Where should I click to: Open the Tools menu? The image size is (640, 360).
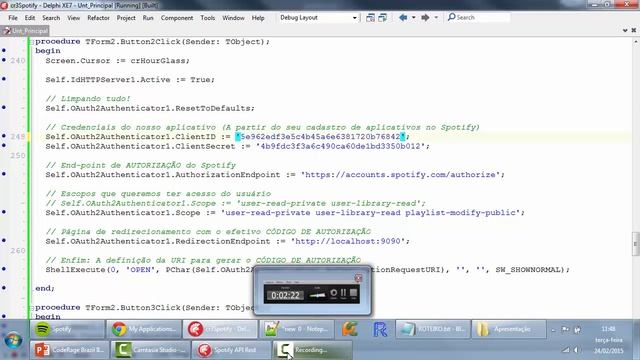coord(207,18)
